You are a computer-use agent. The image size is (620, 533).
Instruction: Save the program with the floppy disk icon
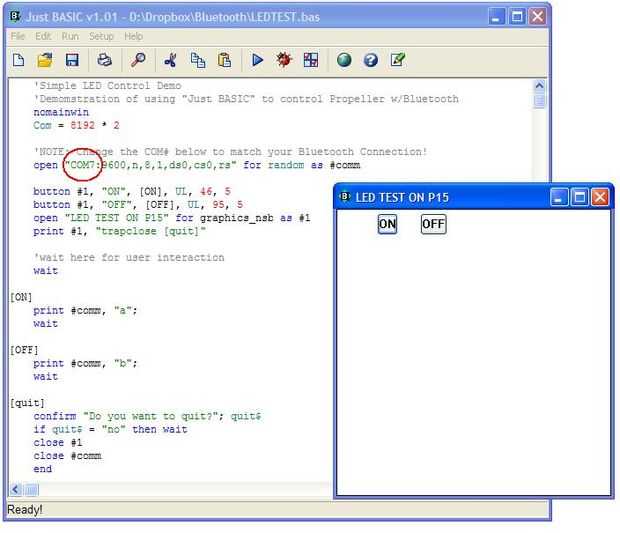(x=72, y=60)
